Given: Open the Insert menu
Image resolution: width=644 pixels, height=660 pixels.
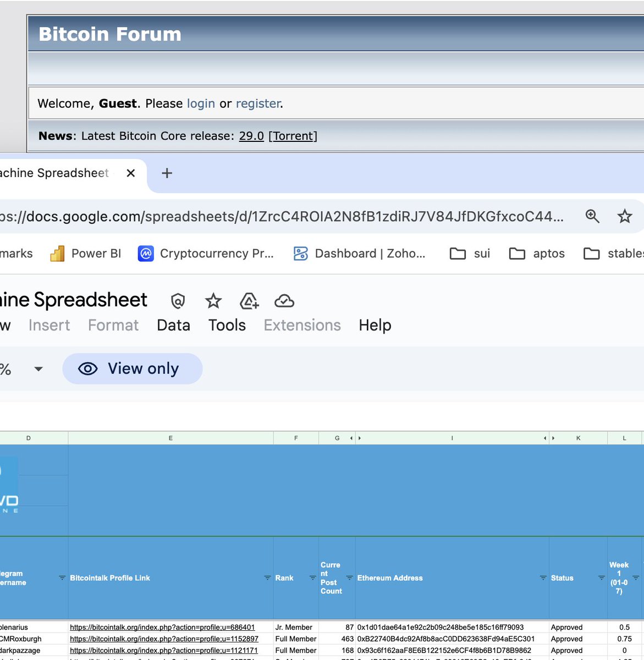Looking at the screenshot, I should click(49, 326).
